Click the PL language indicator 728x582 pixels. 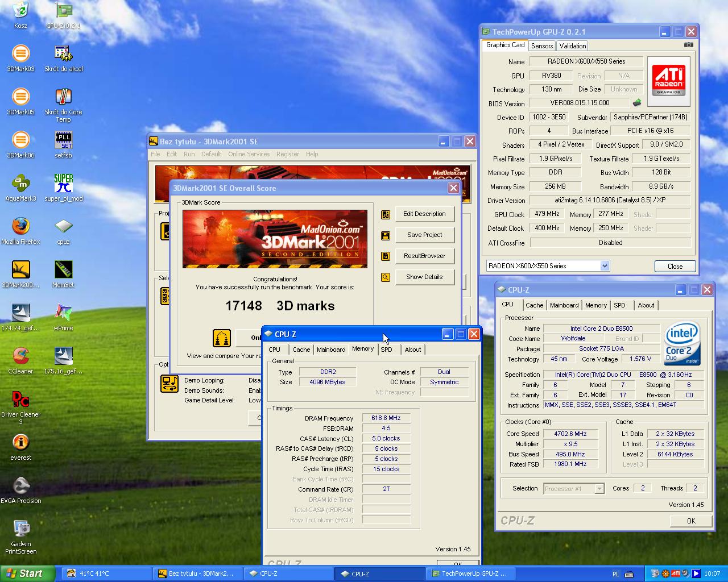click(615, 574)
